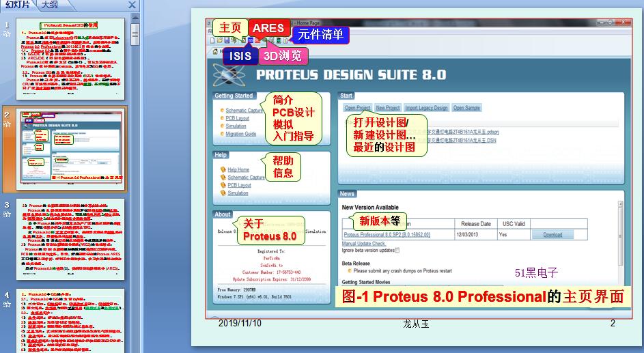Click the Save floppy-disk icon in Proteus toolbar
Screen dimensions: 644x353
(227, 40)
